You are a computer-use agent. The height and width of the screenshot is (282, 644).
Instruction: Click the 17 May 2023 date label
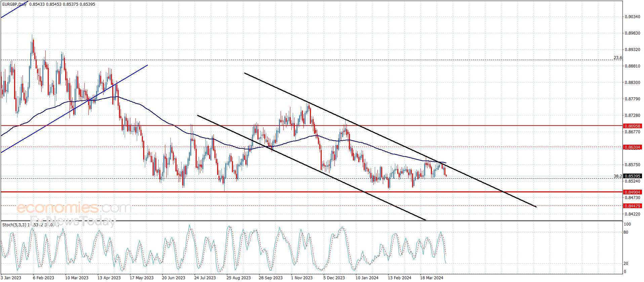(x=142, y=278)
